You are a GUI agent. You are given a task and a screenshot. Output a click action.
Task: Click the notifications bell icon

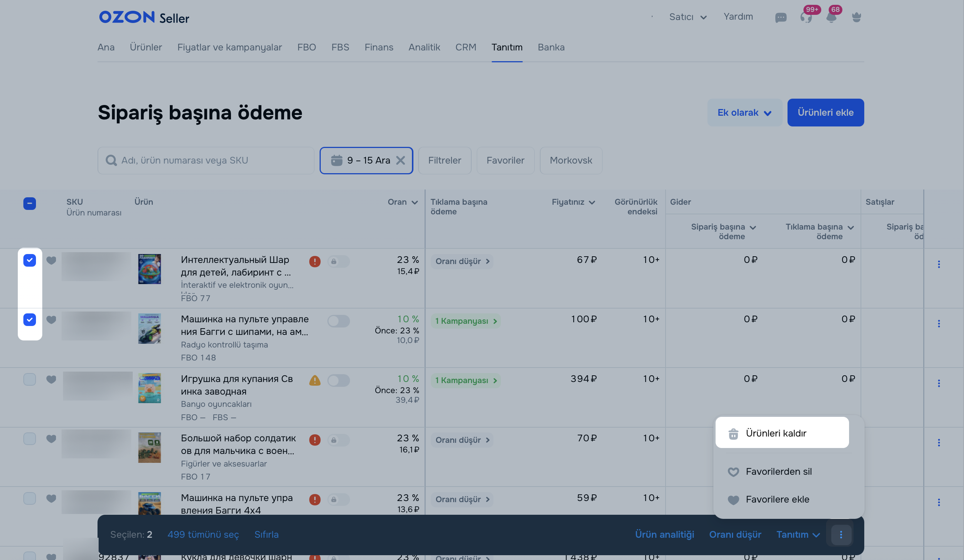click(831, 17)
